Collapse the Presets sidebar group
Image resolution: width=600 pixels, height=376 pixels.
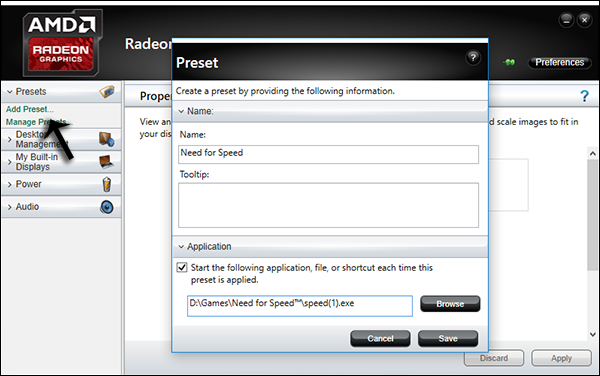10,92
